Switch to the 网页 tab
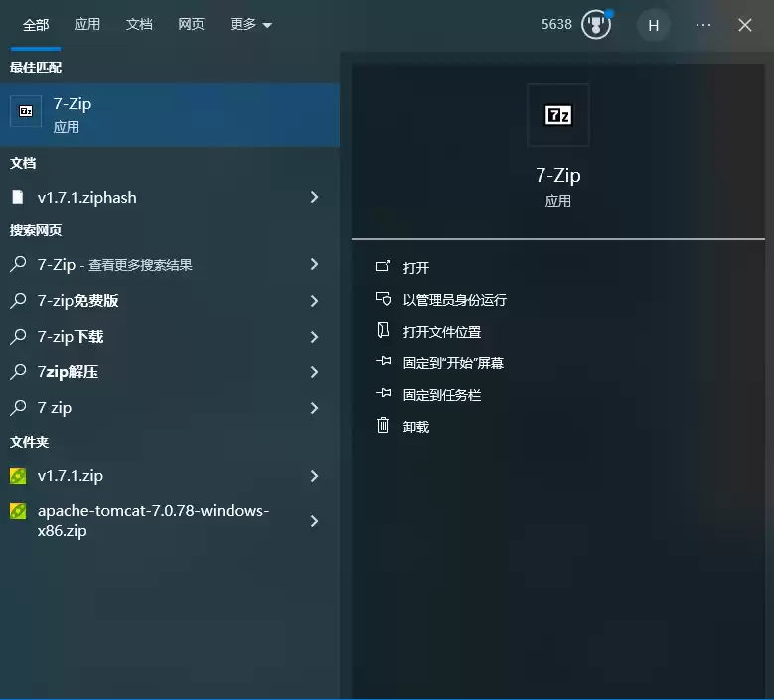 [x=191, y=24]
